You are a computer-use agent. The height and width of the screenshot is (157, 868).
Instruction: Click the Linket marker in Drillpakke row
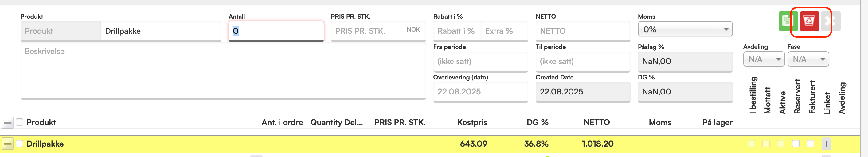(826, 144)
